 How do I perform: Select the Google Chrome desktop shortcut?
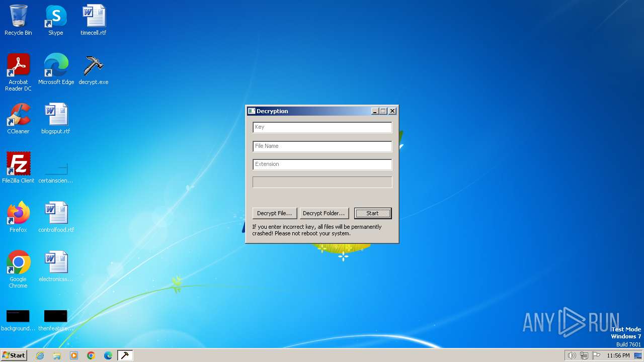click(x=18, y=269)
